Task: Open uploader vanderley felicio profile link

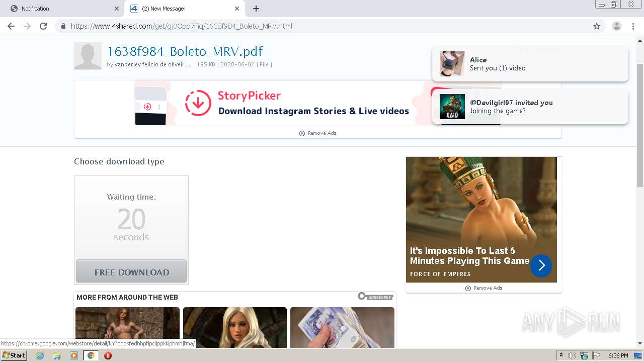Action: (152, 64)
